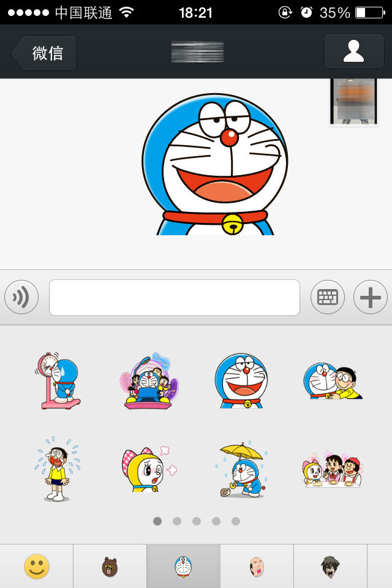The width and height of the screenshot is (392, 588).
Task: Switch to the Brown bear sticker tab
Action: [110, 567]
